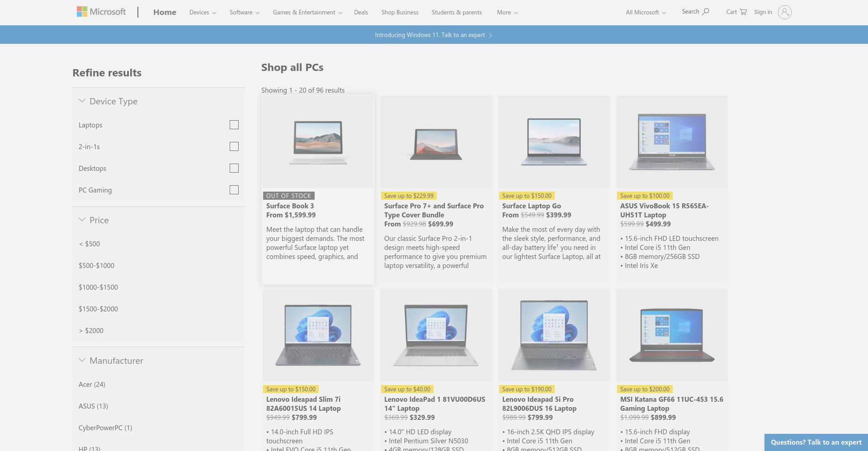The height and width of the screenshot is (451, 868).
Task: Open Lenovo Ideapad 5i Pro image
Action: (554, 335)
